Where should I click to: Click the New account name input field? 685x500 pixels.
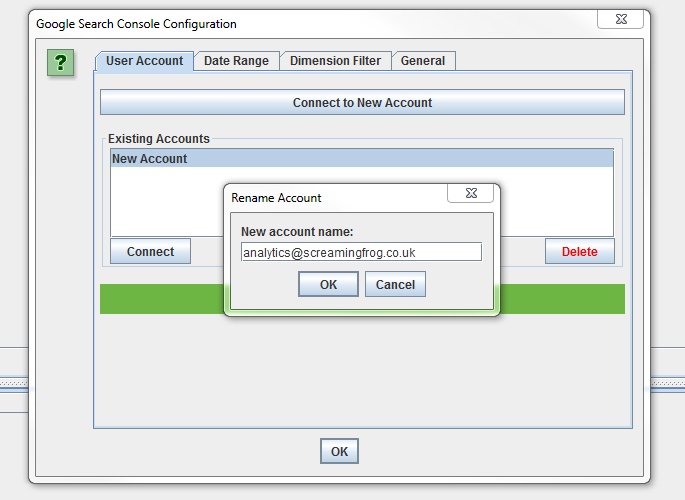[x=361, y=252]
